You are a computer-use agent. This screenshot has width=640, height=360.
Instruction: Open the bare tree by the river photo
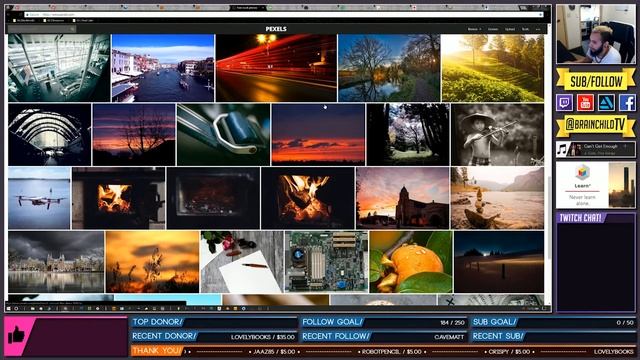pos(389,68)
